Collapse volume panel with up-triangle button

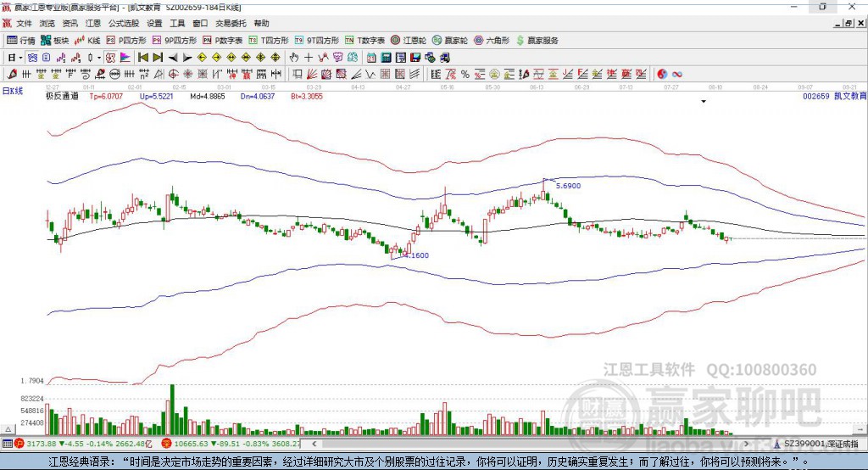click(x=8, y=429)
